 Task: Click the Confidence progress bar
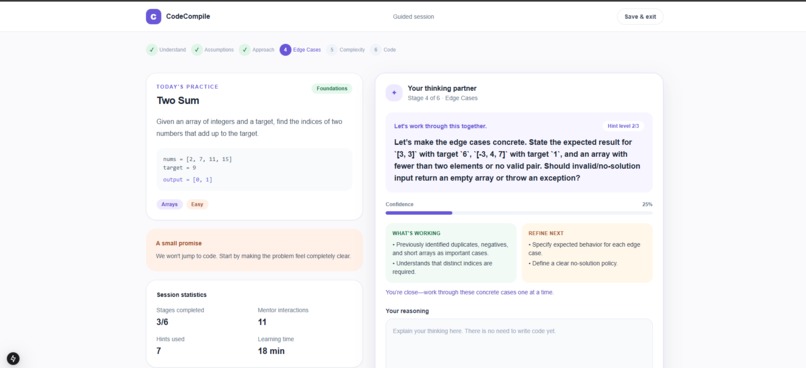click(519, 213)
